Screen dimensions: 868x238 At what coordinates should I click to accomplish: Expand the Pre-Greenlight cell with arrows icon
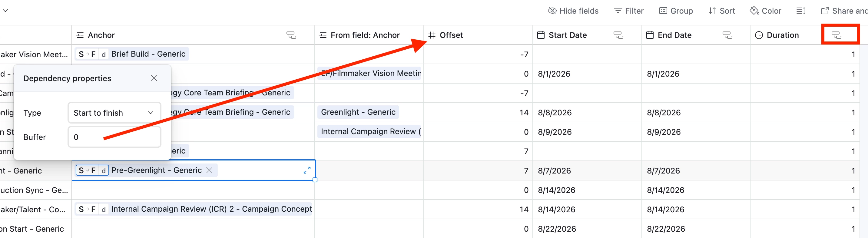[307, 170]
